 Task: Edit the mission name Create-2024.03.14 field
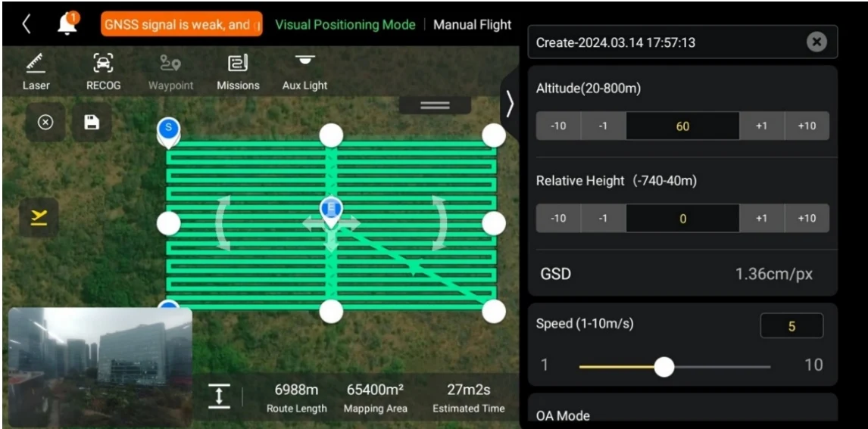[682, 42]
